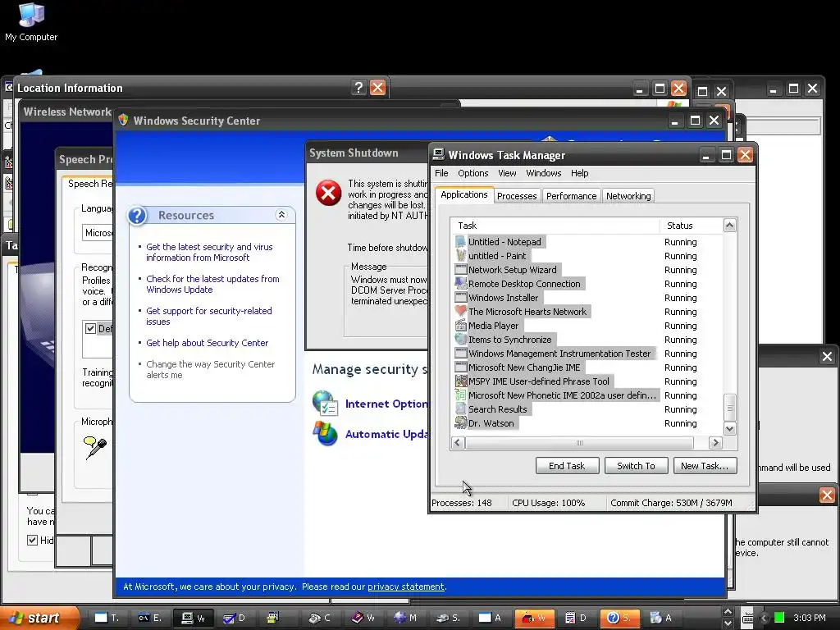
Task: Open the File menu in Task Manager
Action: coord(441,173)
